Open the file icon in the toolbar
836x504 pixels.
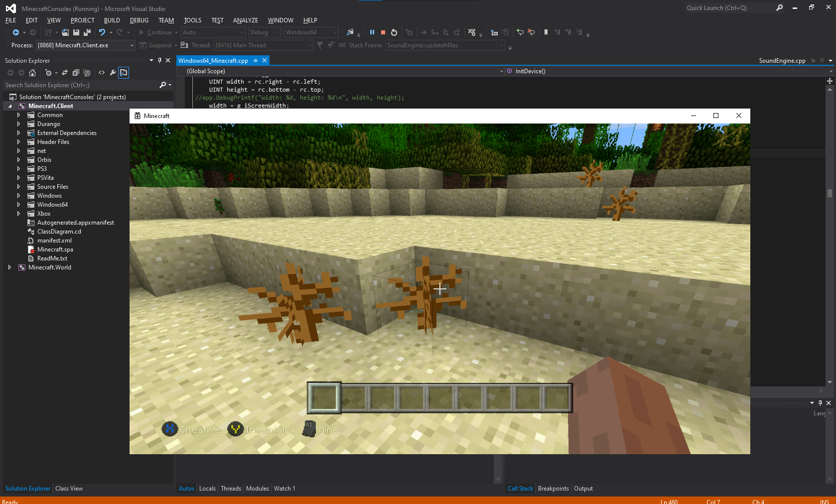coord(65,32)
